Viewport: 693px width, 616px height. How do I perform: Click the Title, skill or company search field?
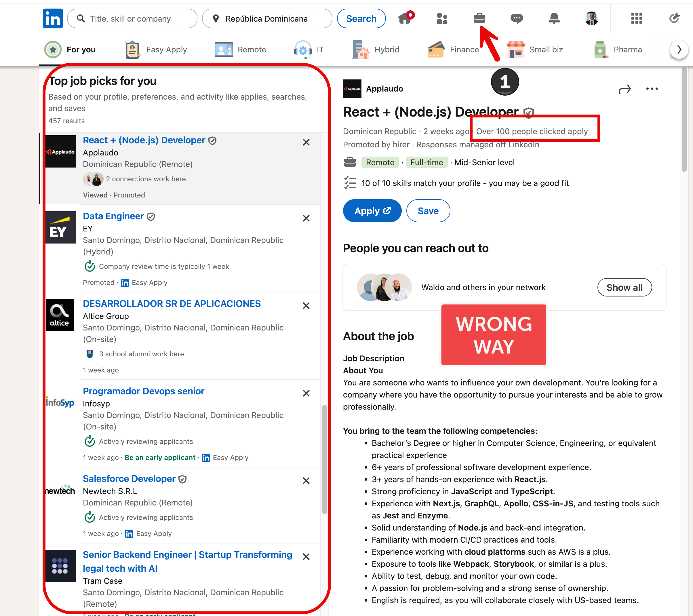[x=132, y=19]
